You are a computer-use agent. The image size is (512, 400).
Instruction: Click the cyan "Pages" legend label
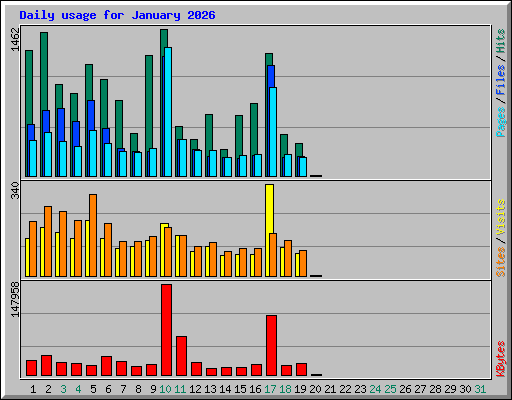(x=500, y=122)
